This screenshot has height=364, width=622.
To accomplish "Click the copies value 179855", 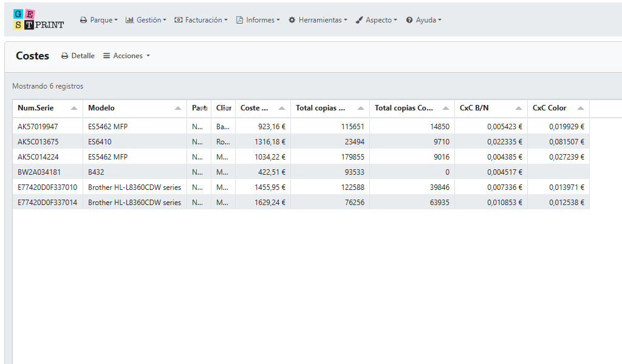I will coord(353,157).
